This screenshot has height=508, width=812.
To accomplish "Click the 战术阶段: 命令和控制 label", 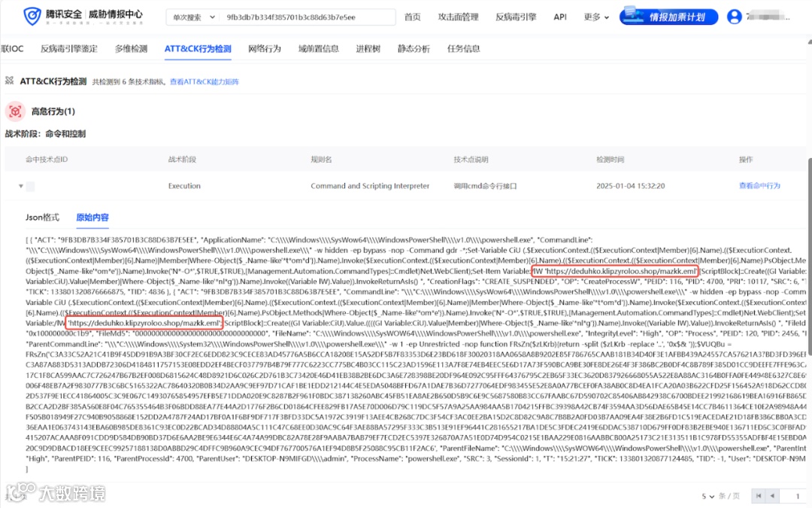I will [45, 134].
